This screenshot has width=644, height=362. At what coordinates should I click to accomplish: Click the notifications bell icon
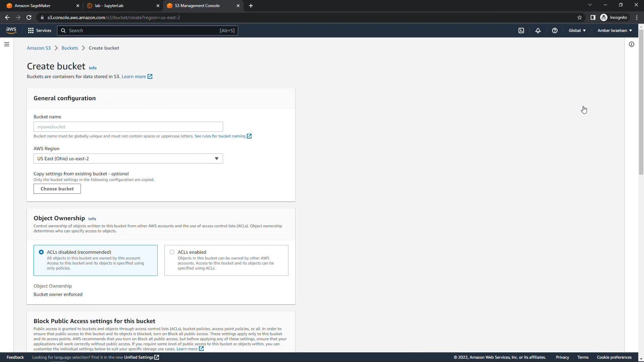538,31
